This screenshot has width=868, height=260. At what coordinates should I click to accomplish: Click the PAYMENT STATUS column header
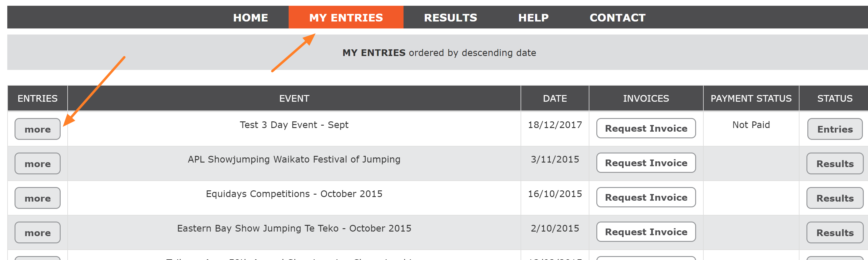(x=751, y=99)
